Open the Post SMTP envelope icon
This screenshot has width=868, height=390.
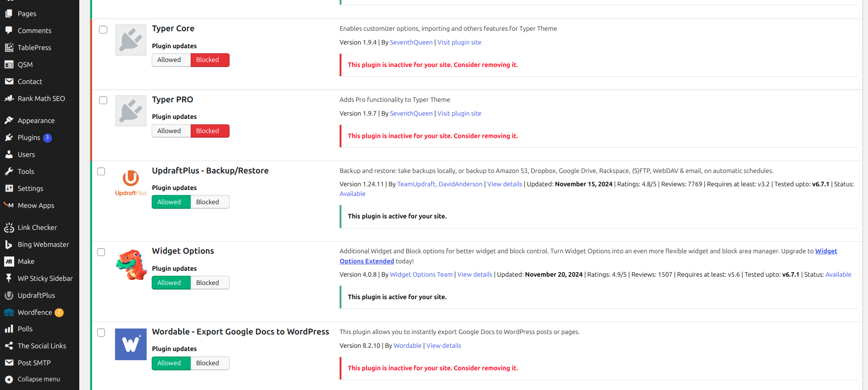(9, 362)
